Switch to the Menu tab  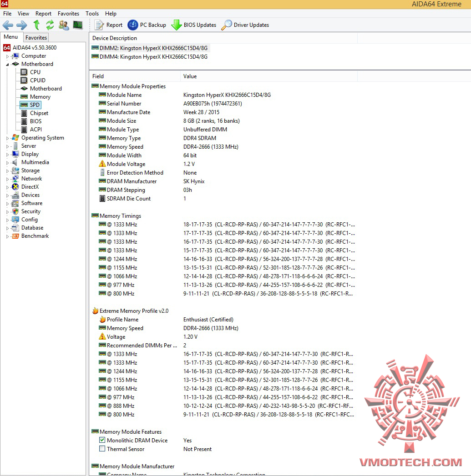pos(11,37)
